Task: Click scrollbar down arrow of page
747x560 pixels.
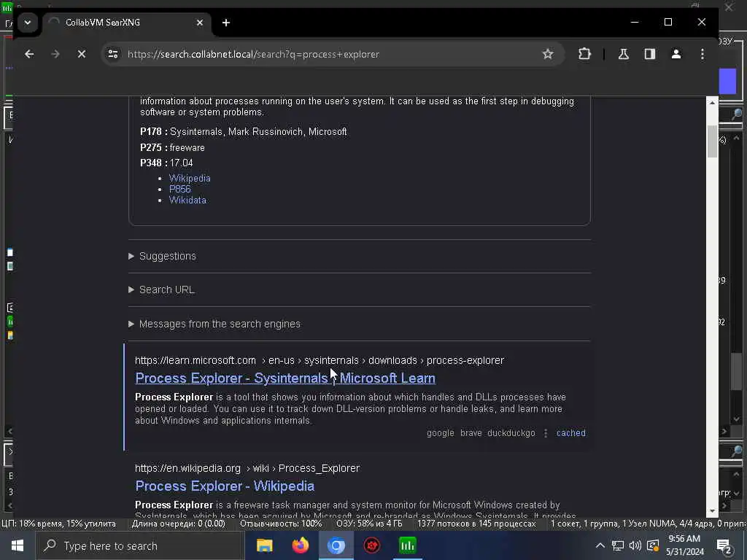Action: coord(712,511)
